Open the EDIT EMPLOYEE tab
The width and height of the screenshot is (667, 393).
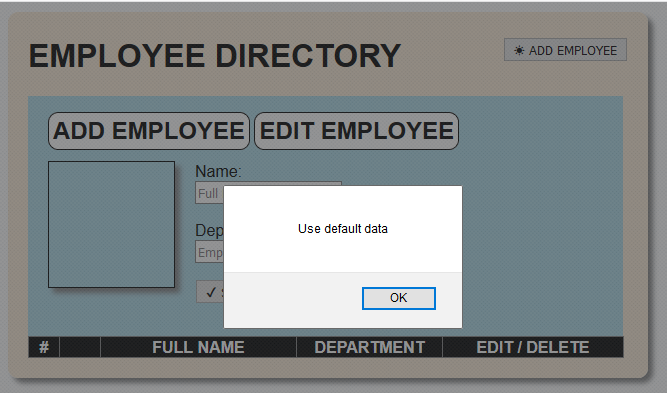pos(356,131)
